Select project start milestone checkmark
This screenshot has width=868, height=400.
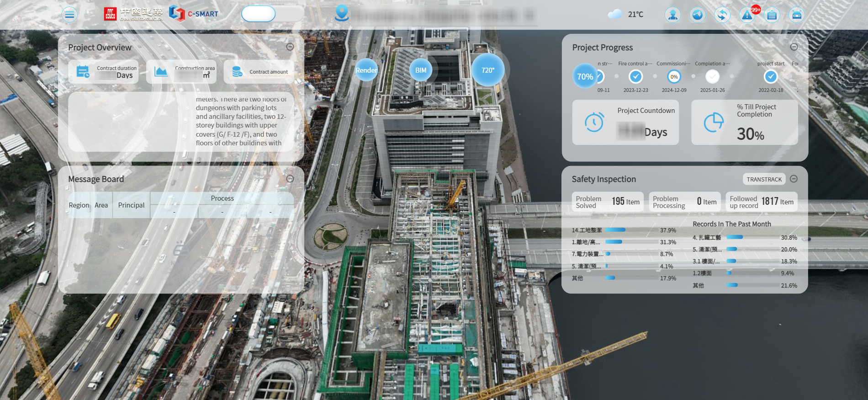tap(771, 76)
